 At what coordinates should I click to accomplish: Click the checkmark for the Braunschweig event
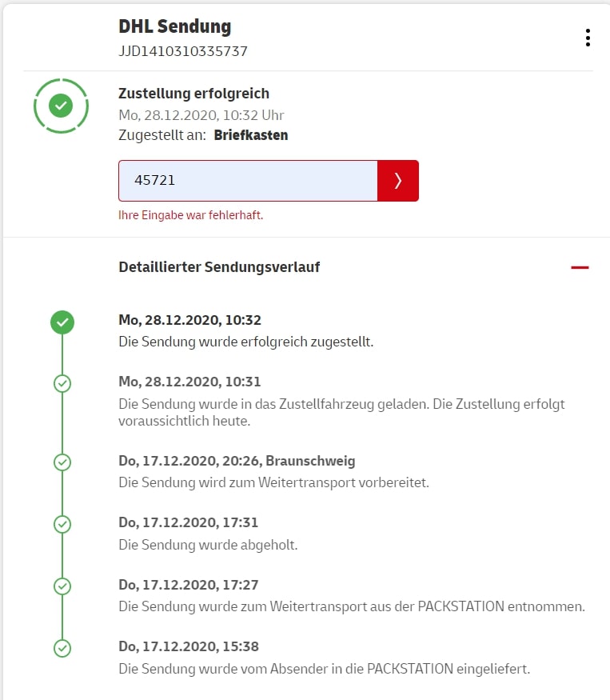(62, 462)
